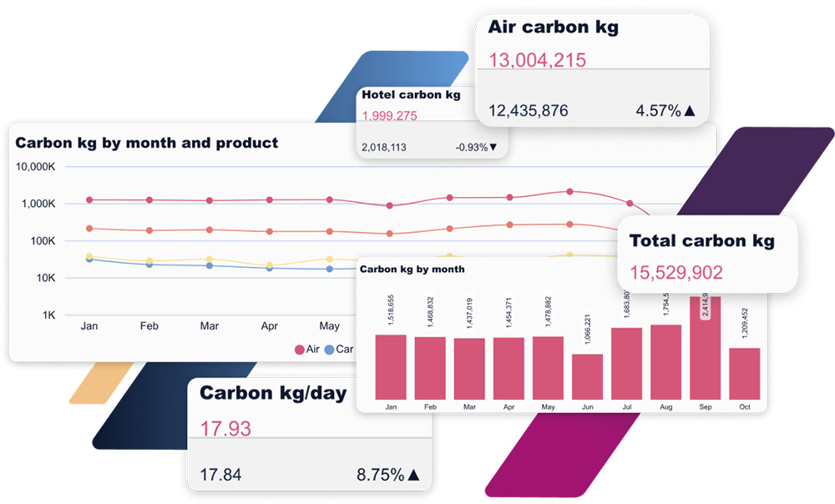
Task: Click the Jan data point on the top red line
Action: click(89, 200)
